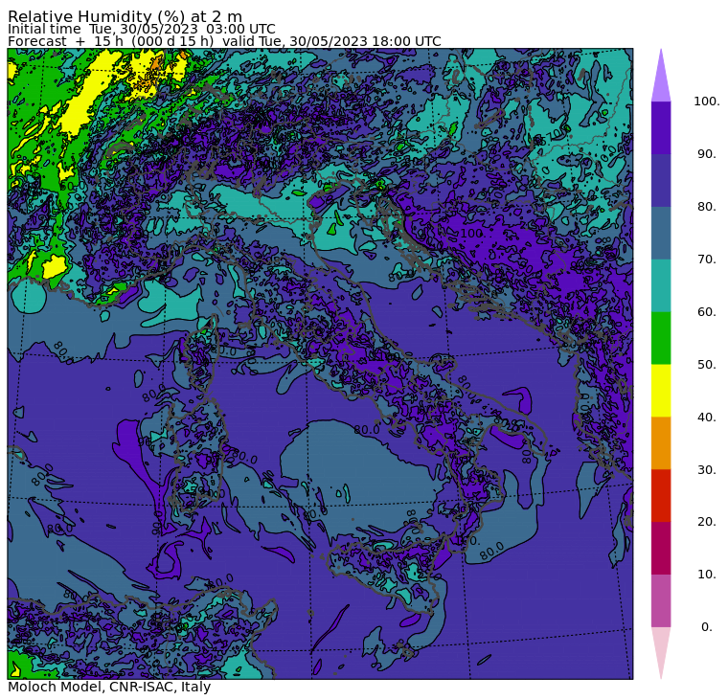728x700 pixels.
Task: Click the '10.' colorbar label
Action: coord(706,575)
